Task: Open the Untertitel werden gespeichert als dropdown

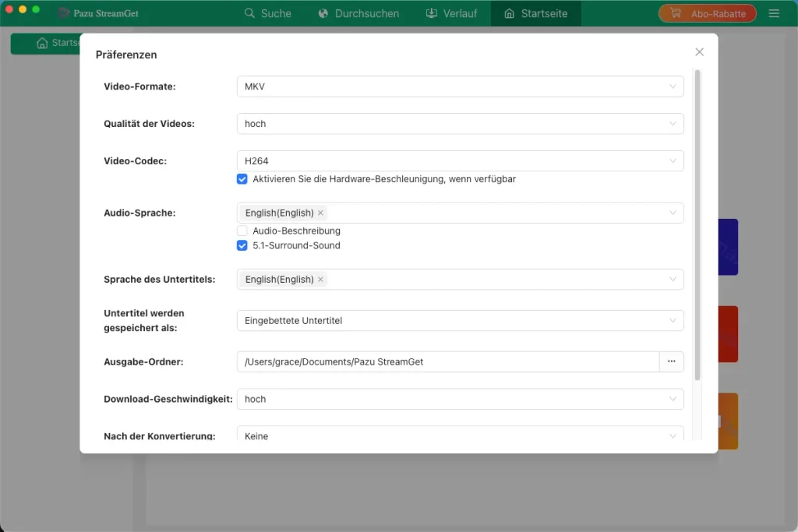Action: 460,320
